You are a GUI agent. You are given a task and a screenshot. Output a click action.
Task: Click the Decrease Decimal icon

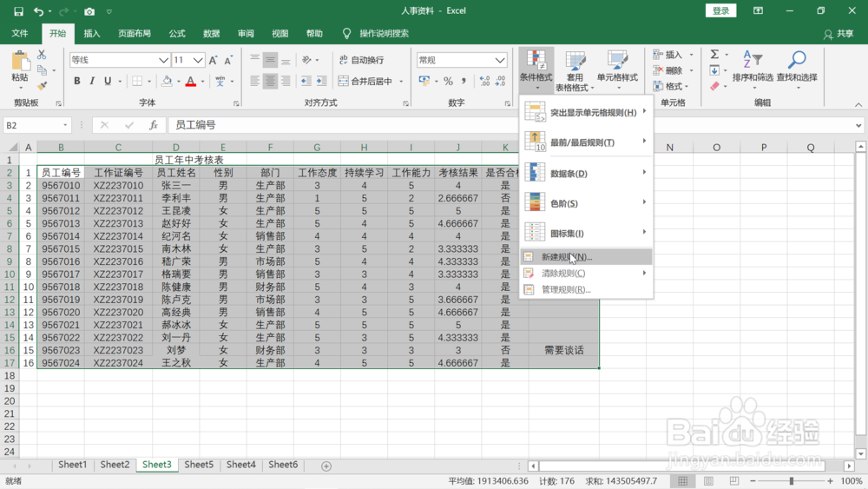(x=500, y=82)
